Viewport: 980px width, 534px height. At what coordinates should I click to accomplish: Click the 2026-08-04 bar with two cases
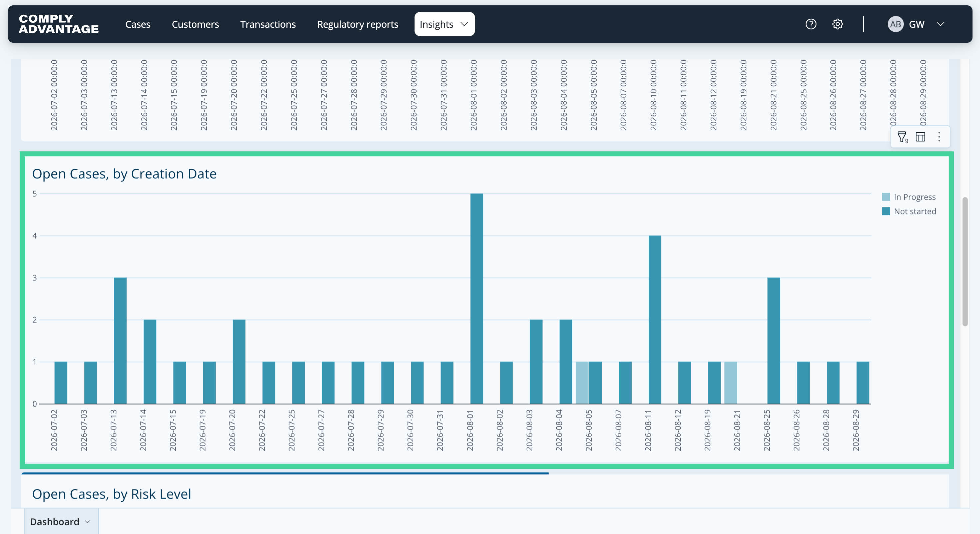click(566, 361)
